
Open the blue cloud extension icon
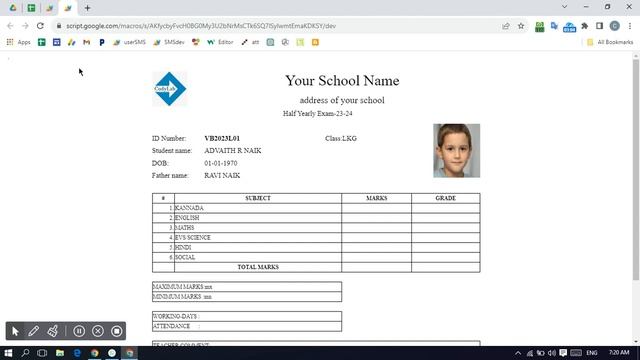569,27
